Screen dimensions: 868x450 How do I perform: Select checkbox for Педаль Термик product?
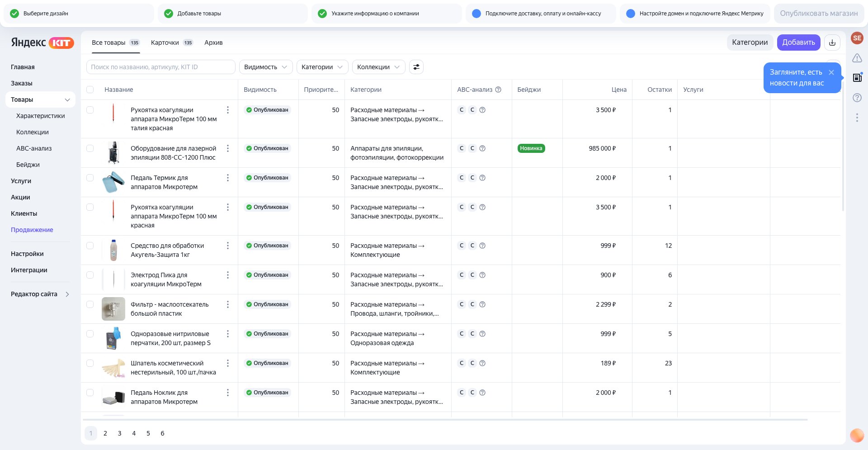coord(90,178)
